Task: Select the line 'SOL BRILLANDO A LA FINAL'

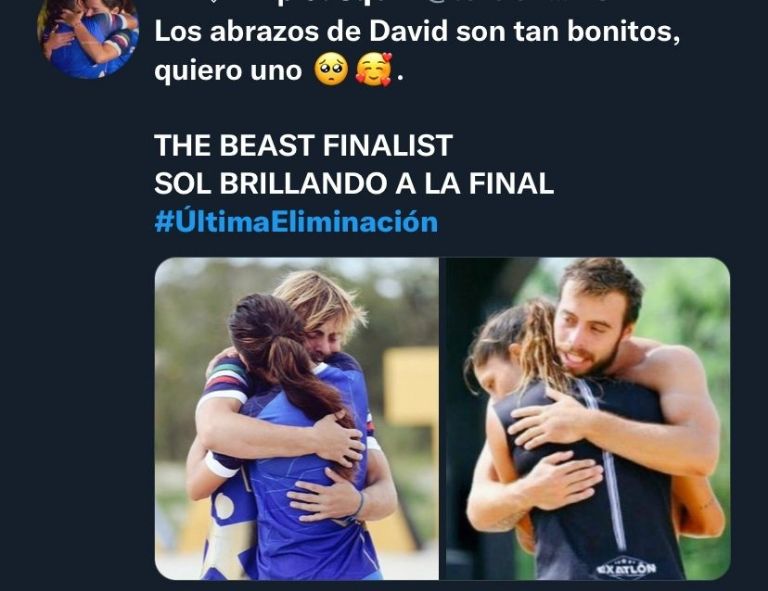Action: [x=354, y=184]
